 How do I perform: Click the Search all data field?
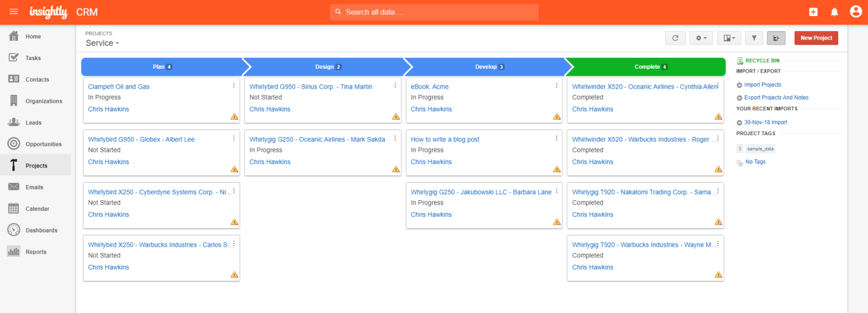(x=434, y=12)
